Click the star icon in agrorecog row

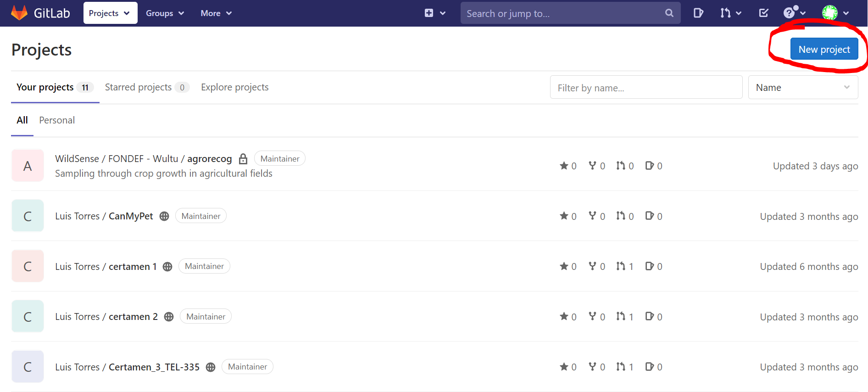(564, 166)
